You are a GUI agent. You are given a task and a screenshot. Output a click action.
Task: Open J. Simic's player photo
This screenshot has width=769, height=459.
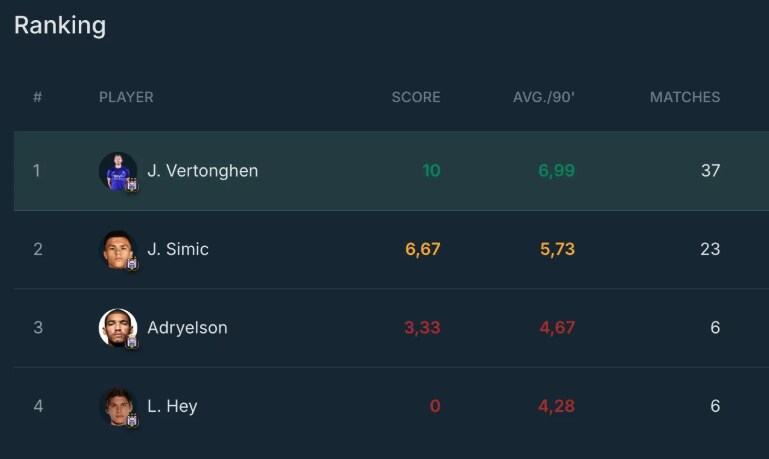pyautogui.click(x=118, y=250)
